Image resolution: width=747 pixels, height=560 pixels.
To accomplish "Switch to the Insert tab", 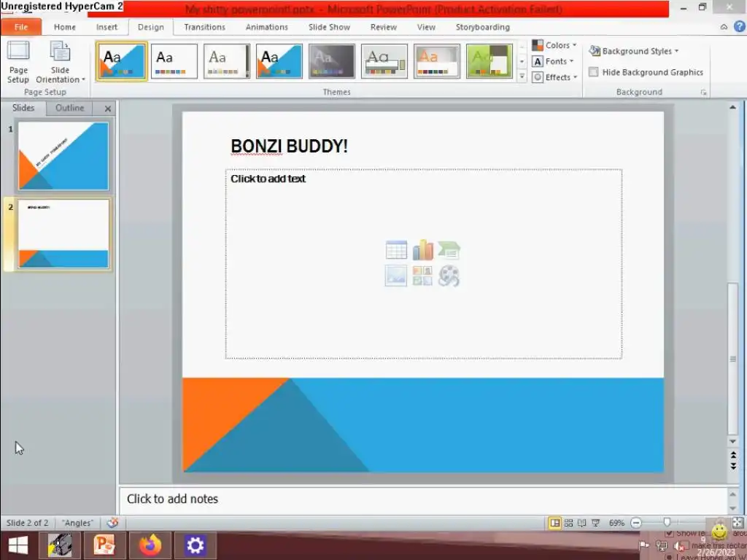I will [107, 27].
